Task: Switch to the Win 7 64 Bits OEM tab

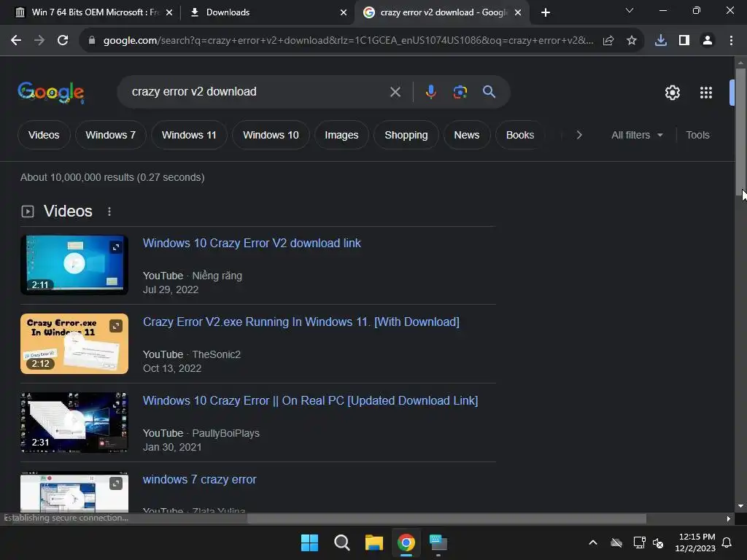Action: (94, 12)
